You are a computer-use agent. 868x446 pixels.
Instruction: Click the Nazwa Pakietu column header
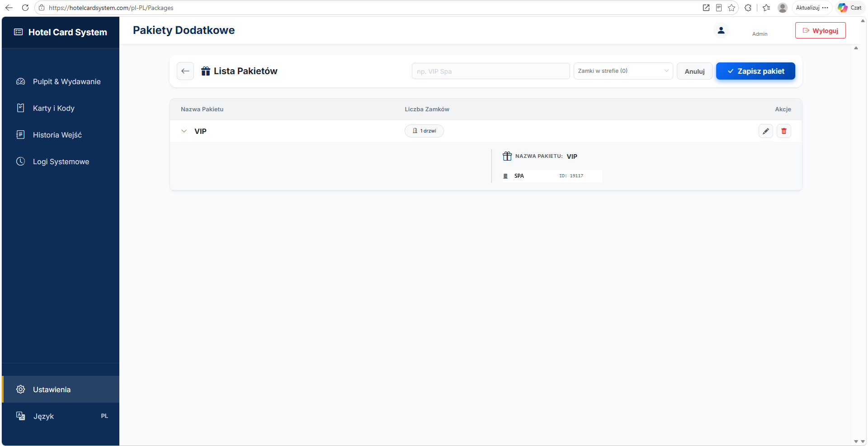pyautogui.click(x=202, y=109)
